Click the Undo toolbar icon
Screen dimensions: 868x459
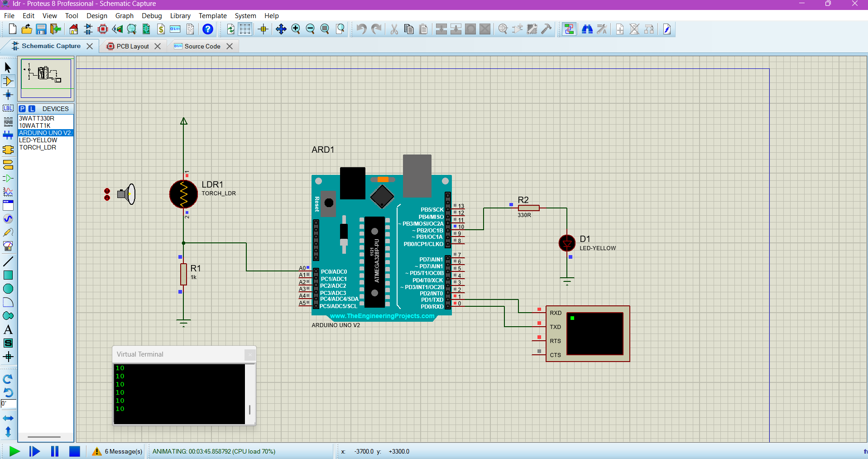click(361, 29)
